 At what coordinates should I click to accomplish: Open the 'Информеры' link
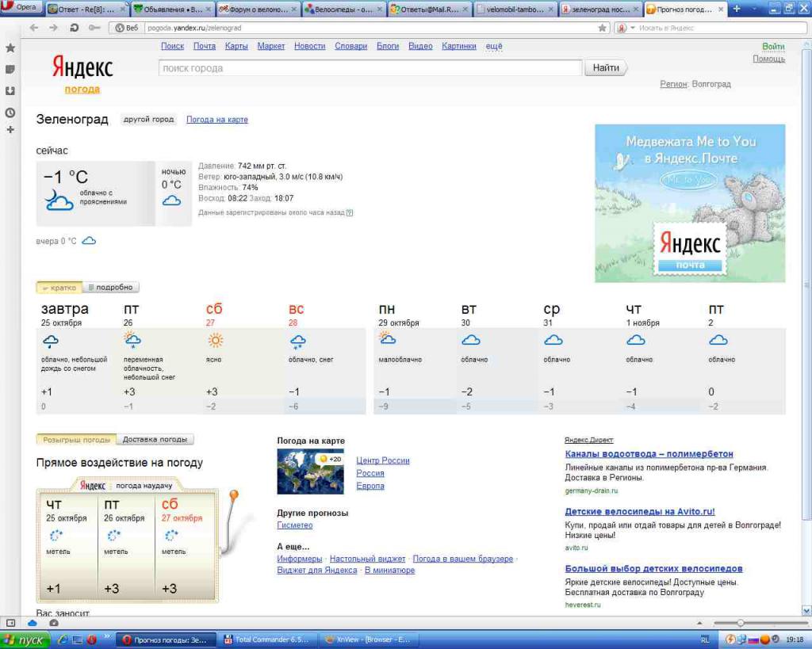tap(299, 559)
